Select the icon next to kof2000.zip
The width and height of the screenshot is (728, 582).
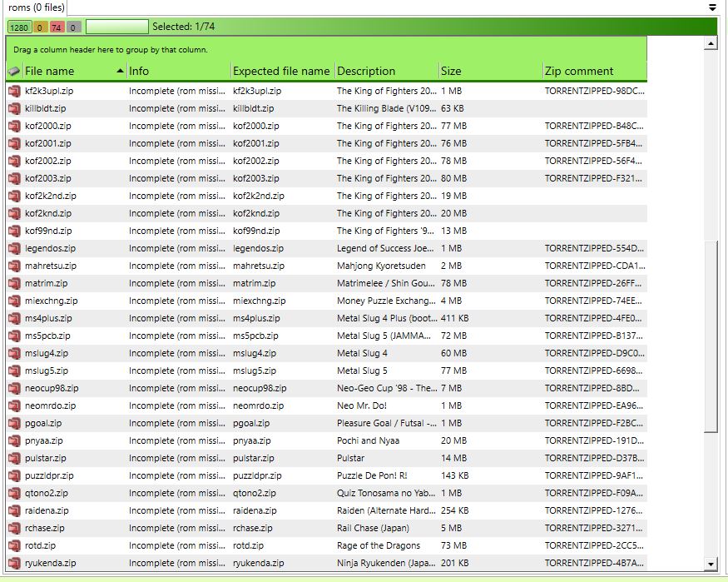[x=14, y=126]
